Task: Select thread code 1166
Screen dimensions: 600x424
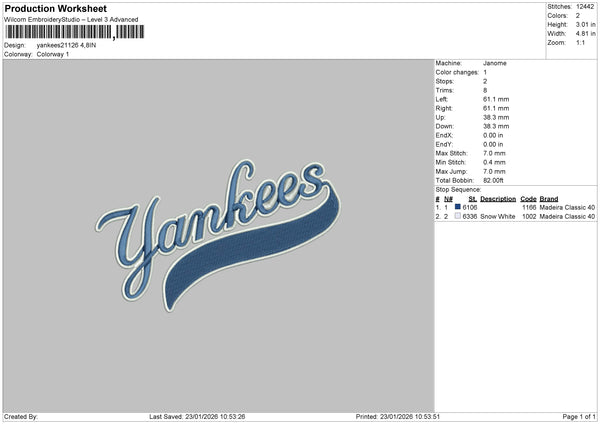Action: 529,207
